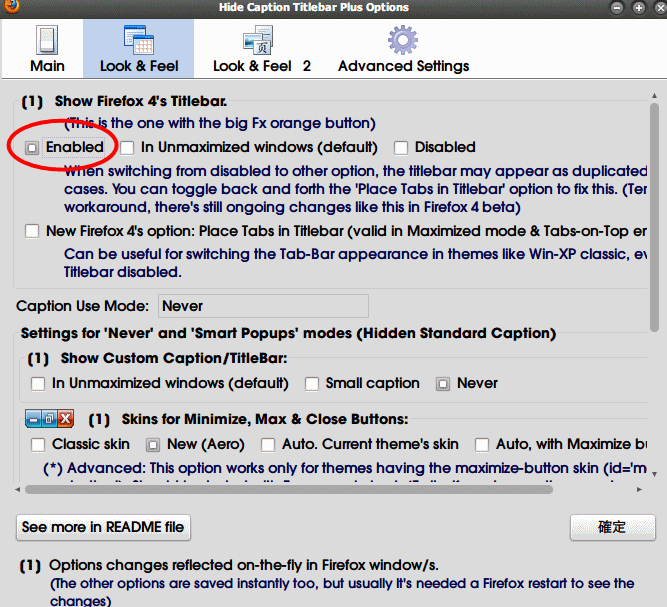
Task: Click the Firefox logo in the title bar
Action: tap(12, 8)
